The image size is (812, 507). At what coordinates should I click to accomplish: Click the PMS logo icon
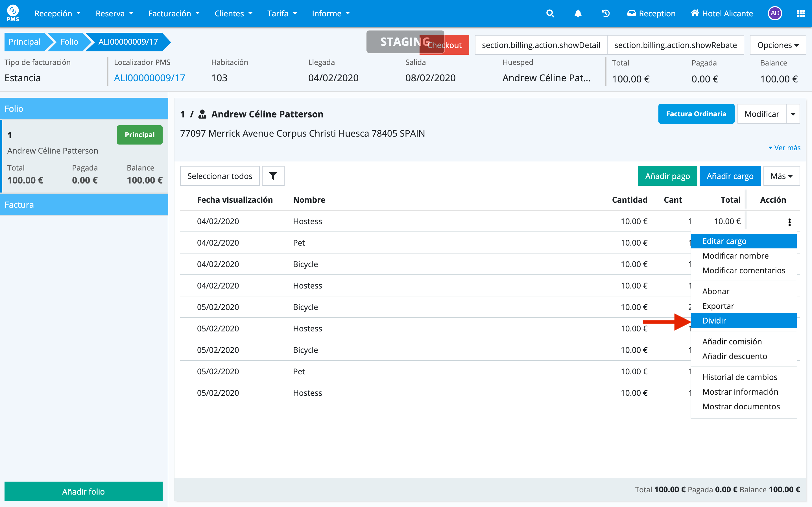13,14
